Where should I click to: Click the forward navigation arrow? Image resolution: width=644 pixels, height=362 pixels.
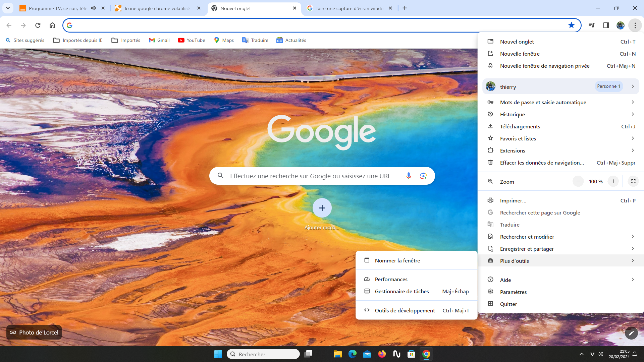point(23,25)
